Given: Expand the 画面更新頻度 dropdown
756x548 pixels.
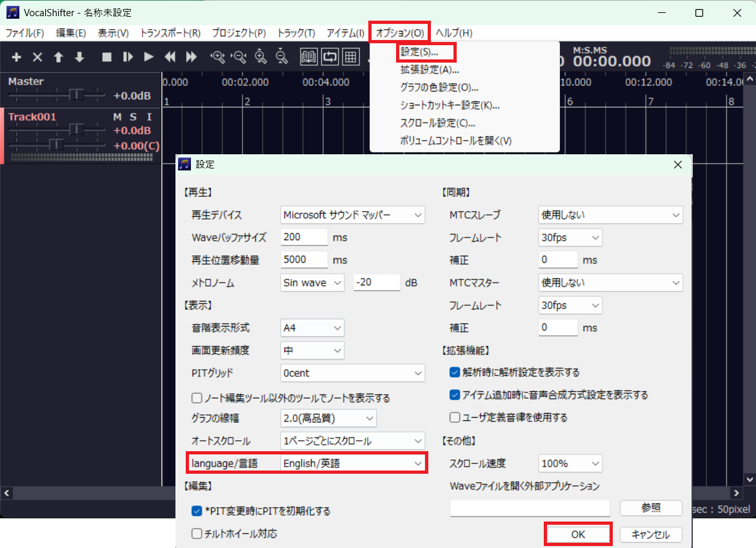Looking at the screenshot, I should tap(312, 350).
